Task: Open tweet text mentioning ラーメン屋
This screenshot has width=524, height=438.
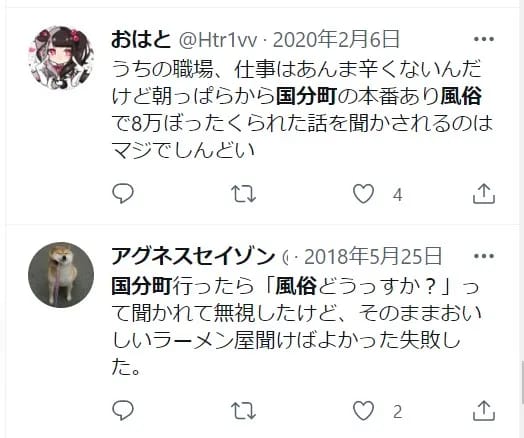Action: (x=295, y=326)
